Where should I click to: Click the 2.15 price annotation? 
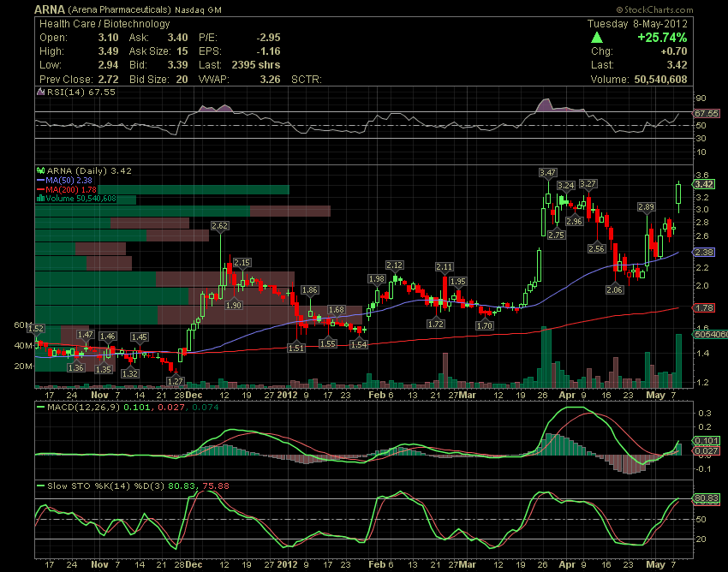pos(242,262)
